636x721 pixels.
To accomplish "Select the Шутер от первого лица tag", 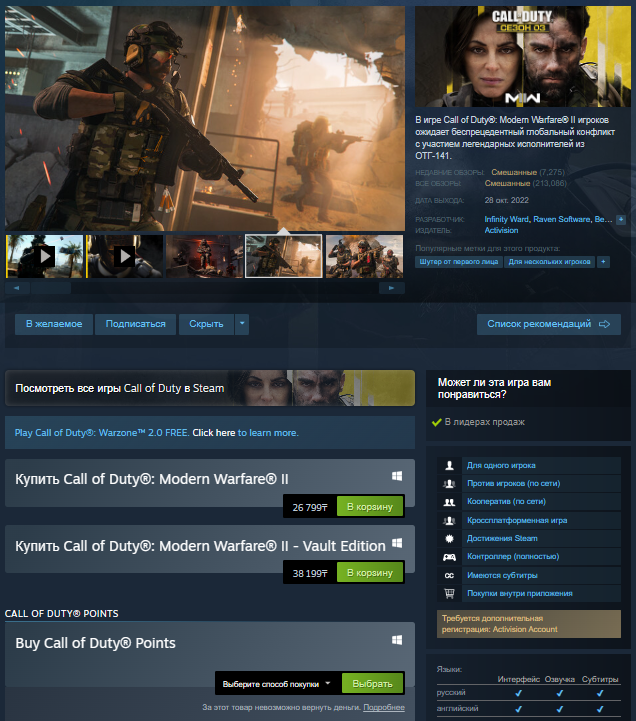I will (458, 262).
